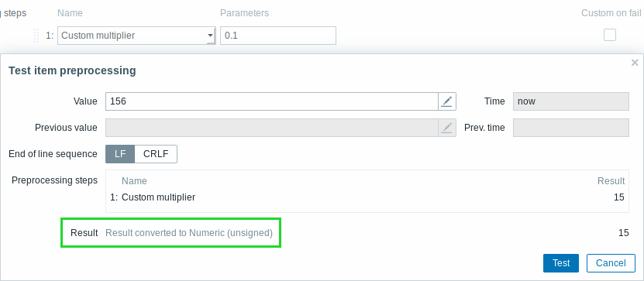Screen dimensions: 644x281
Task: Switch end of line sequence to CRLF
Action: 156,154
